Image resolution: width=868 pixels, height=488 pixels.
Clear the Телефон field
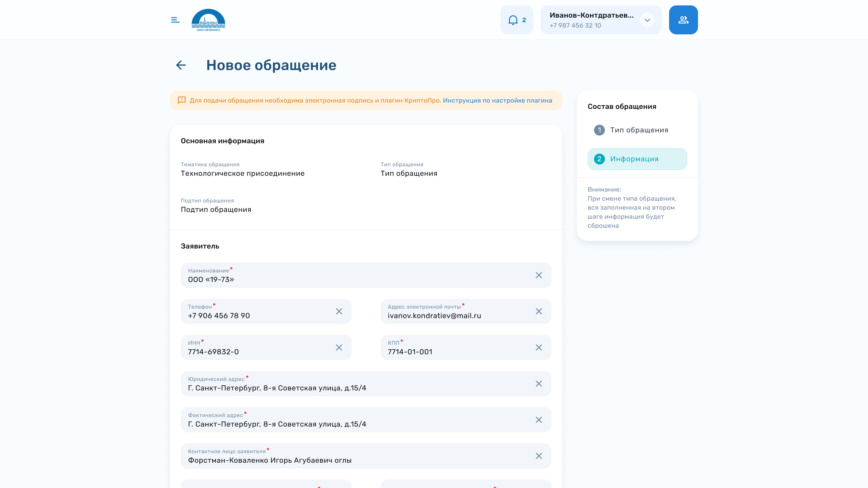(339, 311)
